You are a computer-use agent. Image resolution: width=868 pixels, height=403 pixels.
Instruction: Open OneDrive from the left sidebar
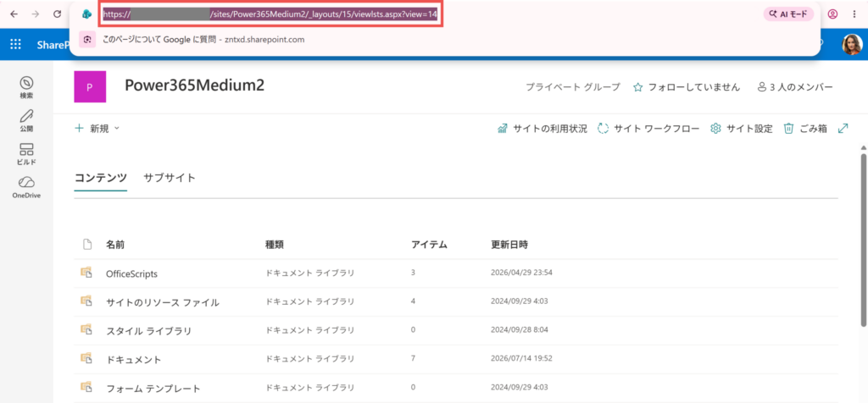(26, 188)
